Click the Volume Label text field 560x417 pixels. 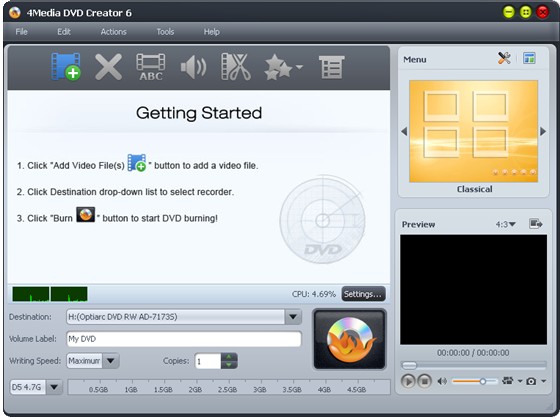[x=184, y=339]
